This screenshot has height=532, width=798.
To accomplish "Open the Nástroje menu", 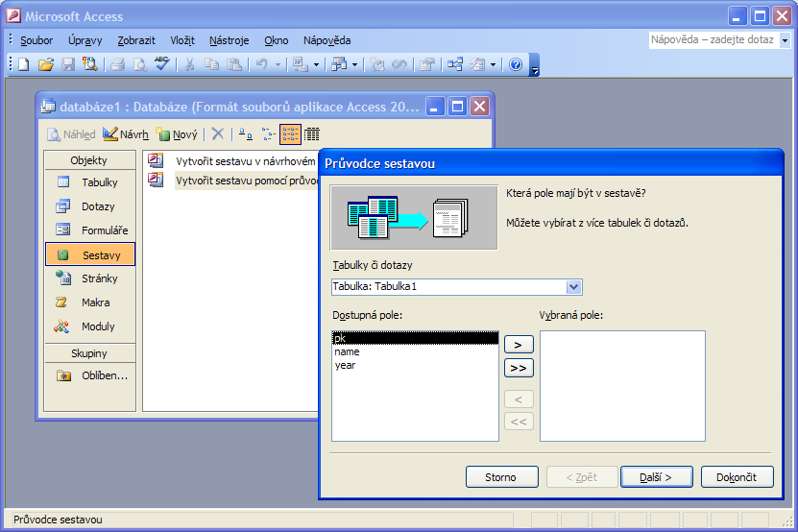I will pyautogui.click(x=229, y=40).
